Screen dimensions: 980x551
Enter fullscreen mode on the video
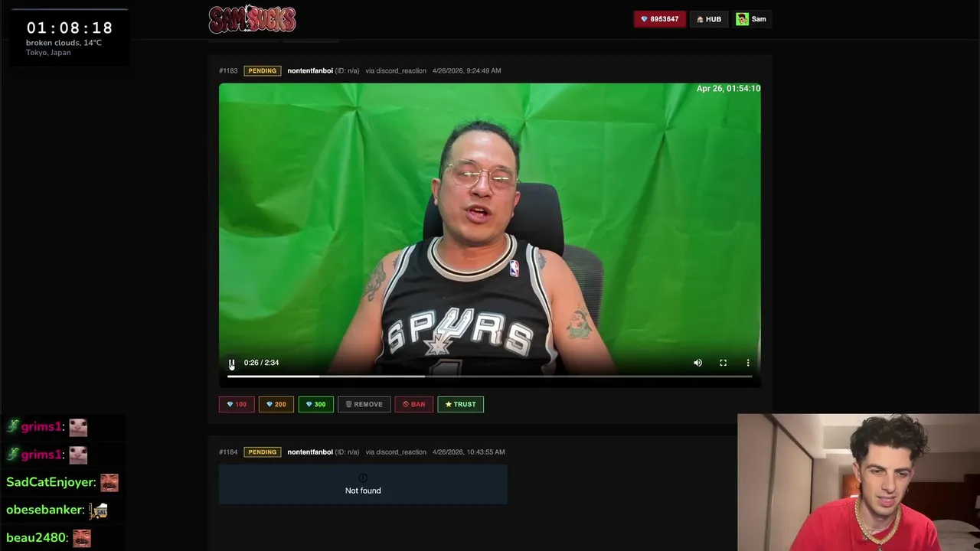[723, 363]
